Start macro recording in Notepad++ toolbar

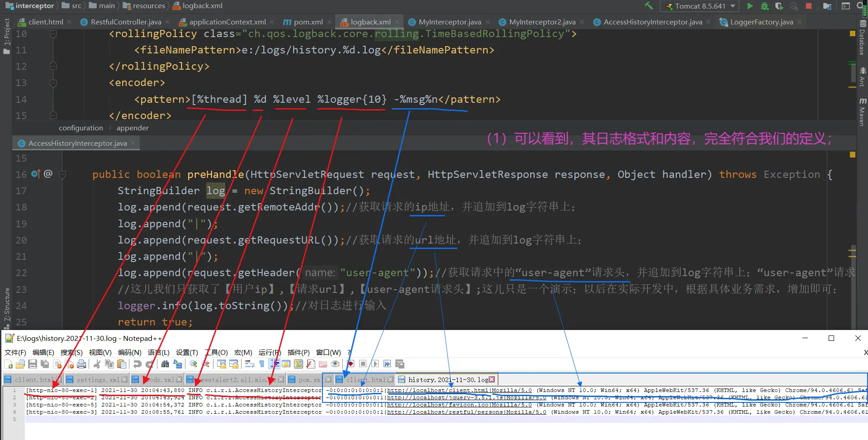pos(351,364)
